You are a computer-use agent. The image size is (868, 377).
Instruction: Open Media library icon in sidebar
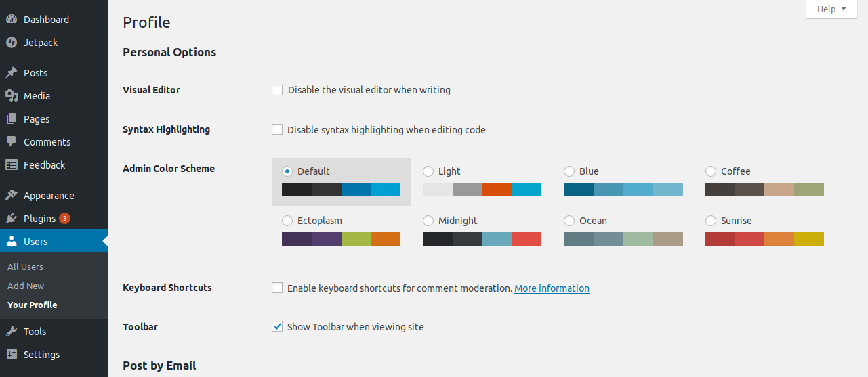[x=12, y=96]
